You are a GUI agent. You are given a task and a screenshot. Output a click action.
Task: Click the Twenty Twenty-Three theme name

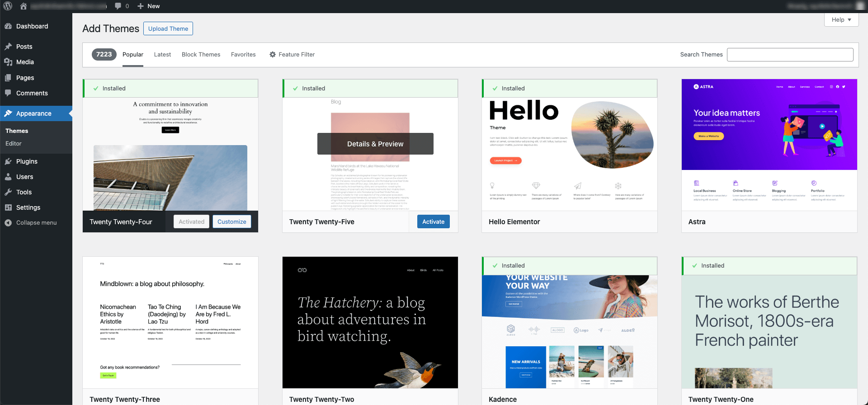[x=125, y=400]
